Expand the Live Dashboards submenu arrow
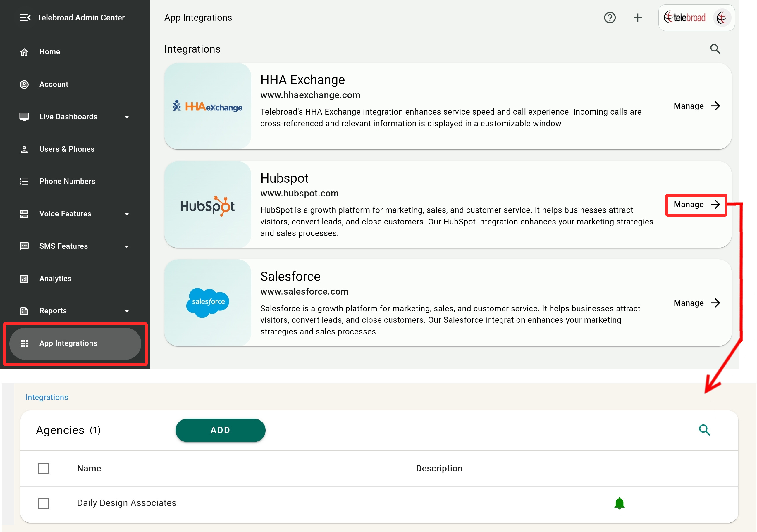This screenshot has width=757, height=532. coord(127,117)
